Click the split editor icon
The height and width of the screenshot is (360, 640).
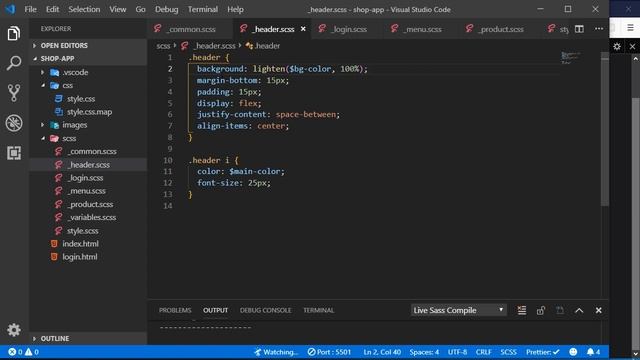579,29
